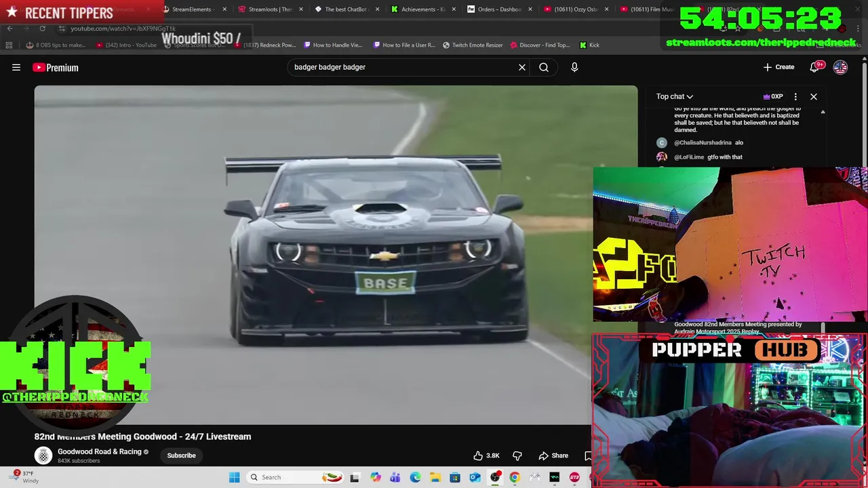The width and height of the screenshot is (868, 488).
Task: Open the account avatar menu
Action: [840, 67]
